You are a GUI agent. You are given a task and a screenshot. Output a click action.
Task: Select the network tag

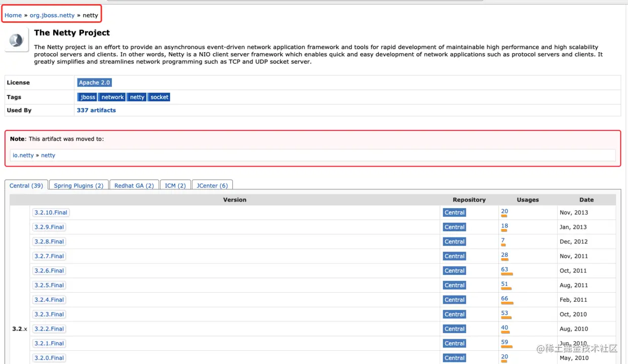(112, 97)
